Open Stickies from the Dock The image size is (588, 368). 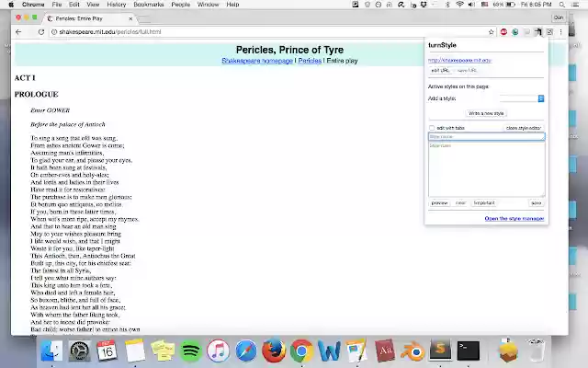tap(163, 351)
